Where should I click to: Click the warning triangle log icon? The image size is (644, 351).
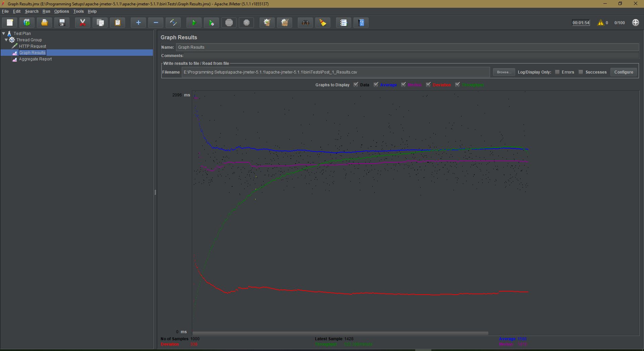tap(600, 23)
